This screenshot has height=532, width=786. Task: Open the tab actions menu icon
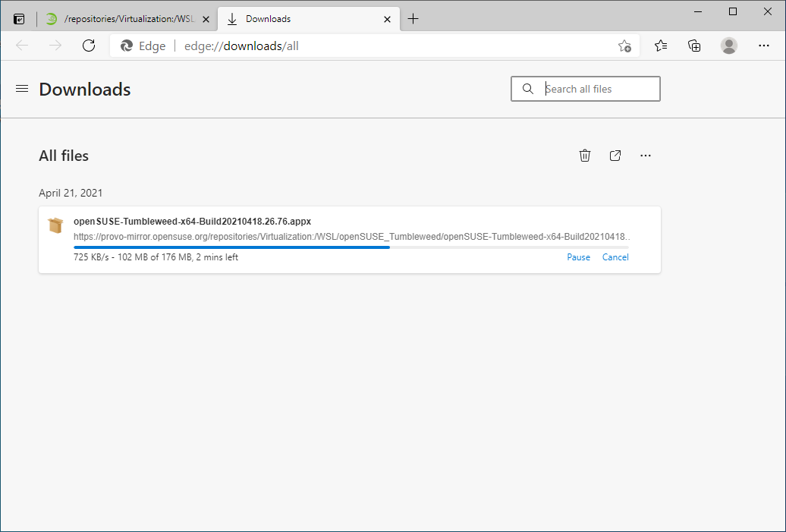(19, 19)
